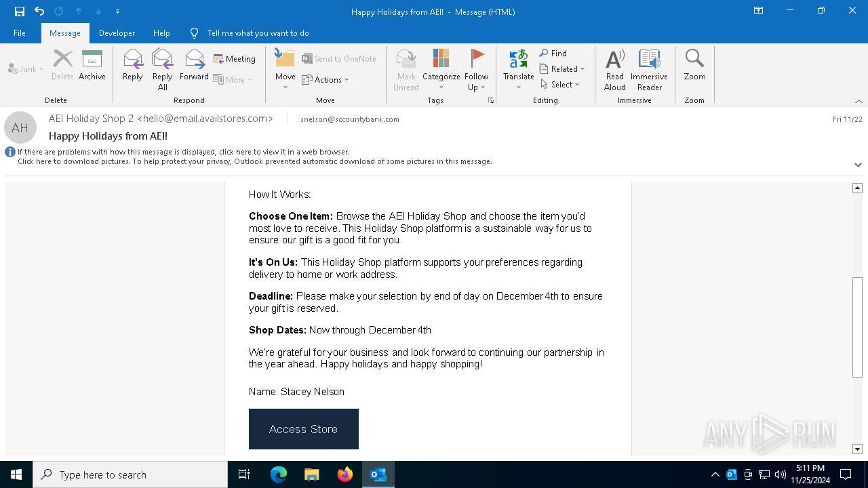Click the AH sender avatar

click(x=20, y=127)
